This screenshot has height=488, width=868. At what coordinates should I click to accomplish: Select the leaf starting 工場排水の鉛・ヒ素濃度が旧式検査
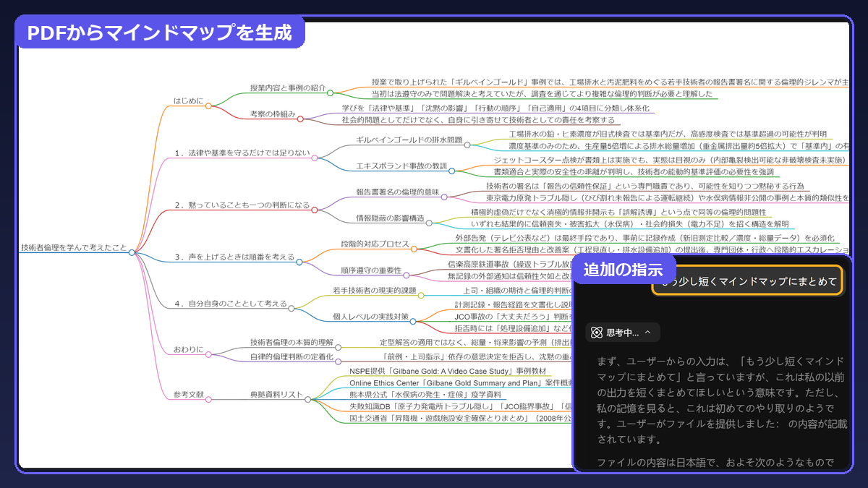(x=668, y=134)
